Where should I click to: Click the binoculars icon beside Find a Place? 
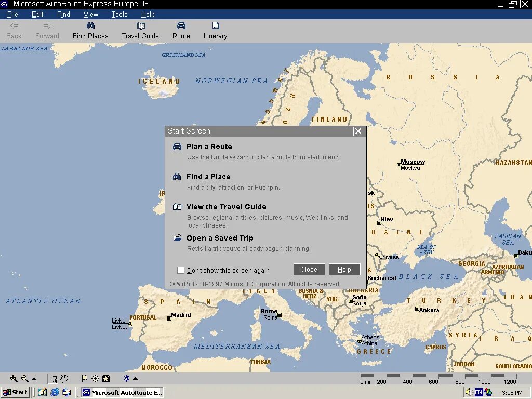[177, 177]
